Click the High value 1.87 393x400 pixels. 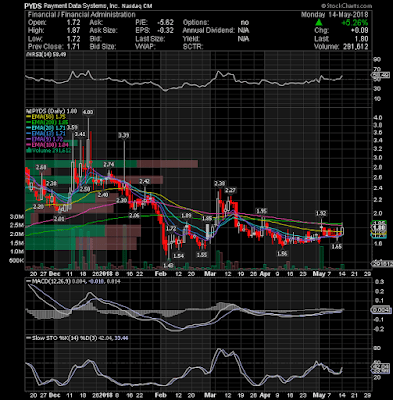pos(73,31)
